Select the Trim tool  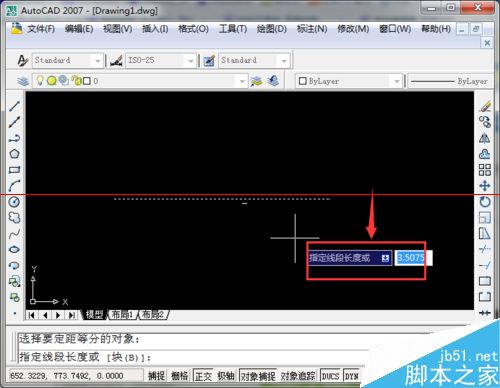coord(485,249)
